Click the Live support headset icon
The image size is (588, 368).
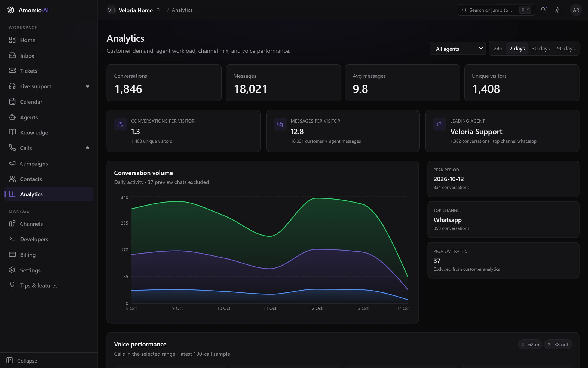pos(12,86)
